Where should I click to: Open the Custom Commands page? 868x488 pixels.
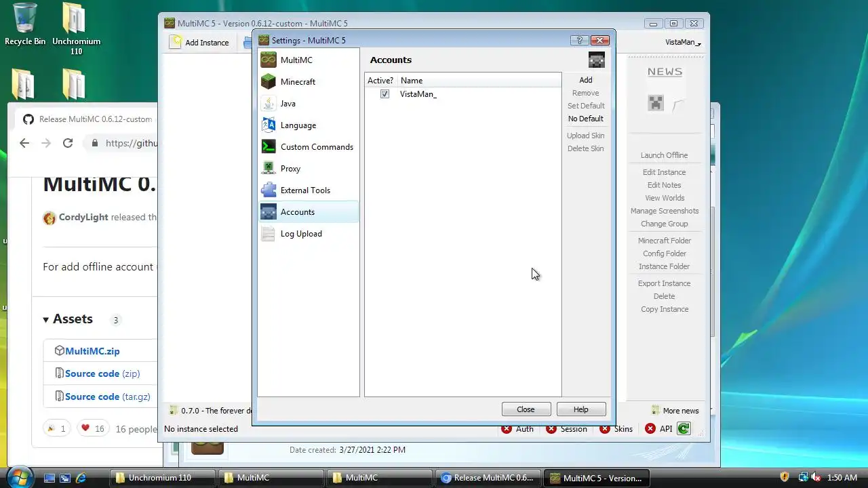309,147
